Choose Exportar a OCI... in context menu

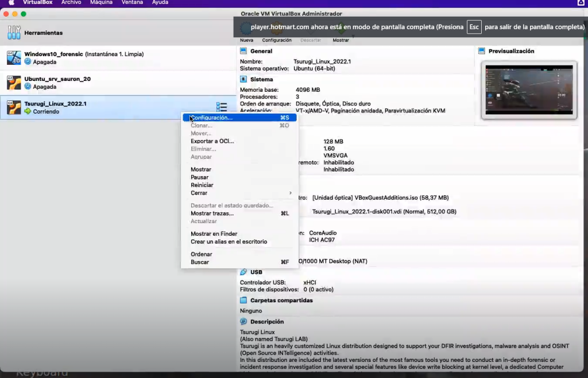(x=239, y=141)
